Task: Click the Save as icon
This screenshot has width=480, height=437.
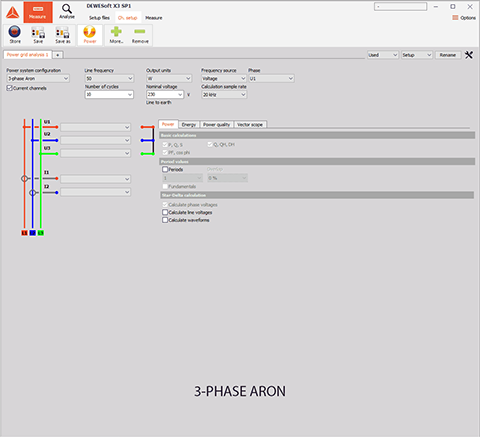Action: tap(63, 32)
